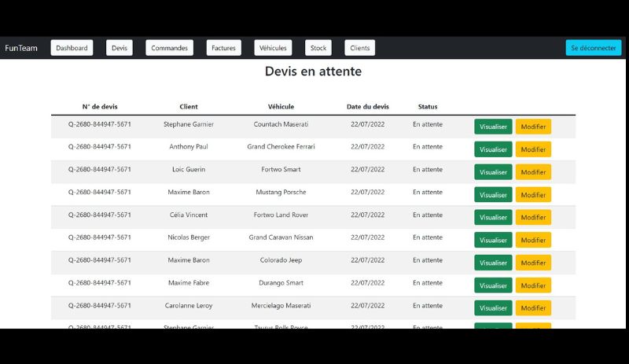Select the client name Maxime Fabre
The width and height of the screenshot is (629, 364).
pyautogui.click(x=189, y=282)
